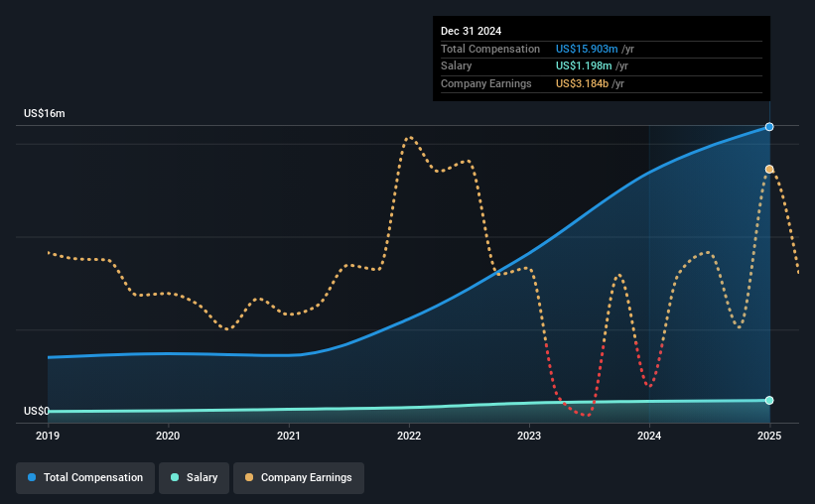Click the 2024 x-axis label

tap(649, 436)
